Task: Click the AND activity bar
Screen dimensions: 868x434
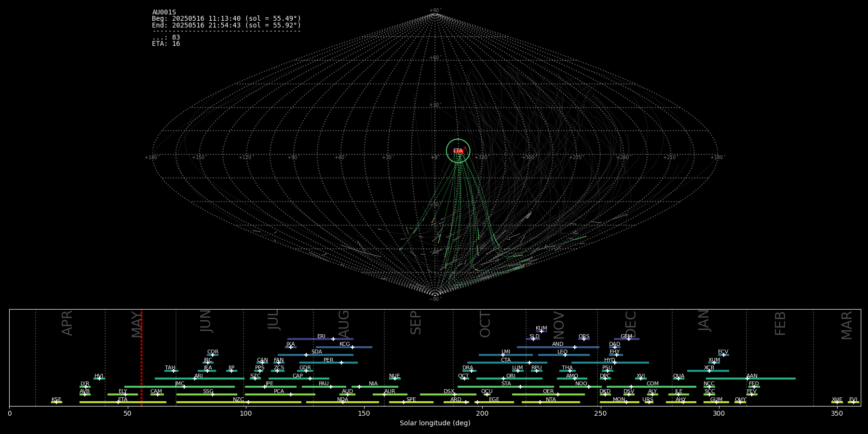Action: click(558, 347)
